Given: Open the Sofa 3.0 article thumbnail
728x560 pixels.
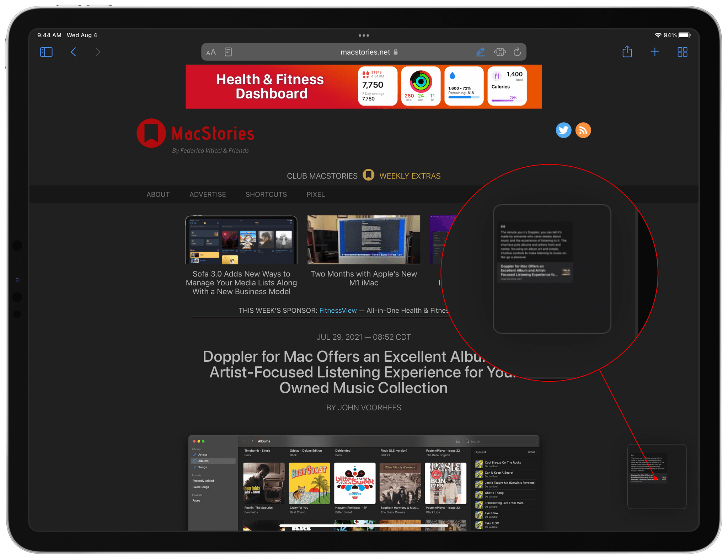Looking at the screenshot, I should point(241,240).
